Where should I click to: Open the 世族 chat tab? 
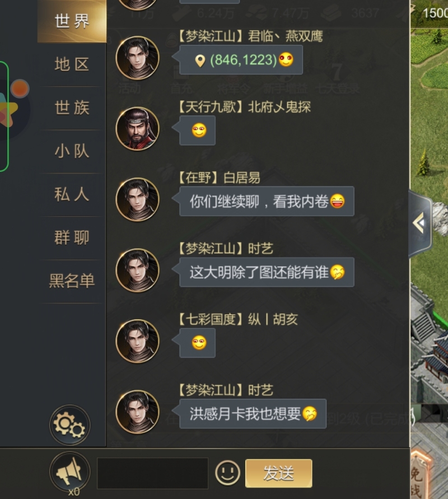tap(72, 108)
